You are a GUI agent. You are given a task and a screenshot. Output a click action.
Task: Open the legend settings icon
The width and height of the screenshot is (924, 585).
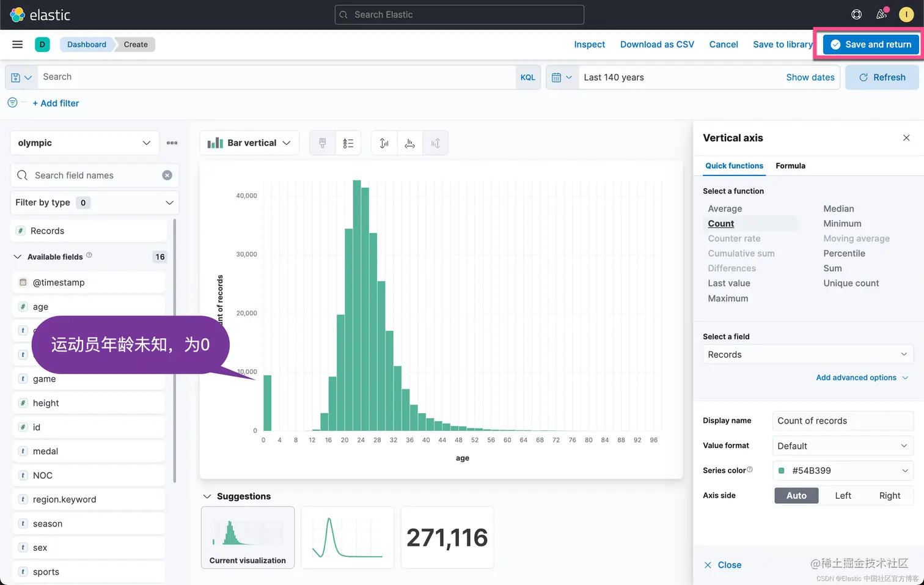click(x=348, y=143)
